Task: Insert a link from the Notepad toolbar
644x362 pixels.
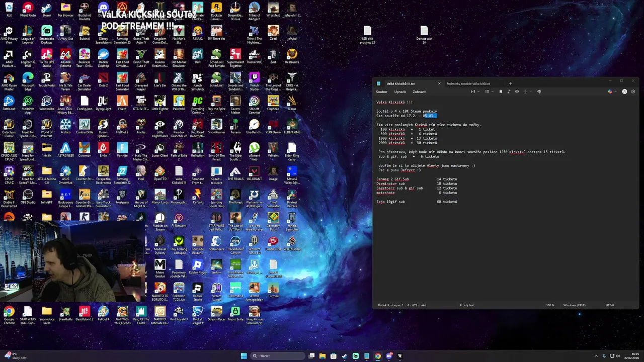Action: click(517, 92)
